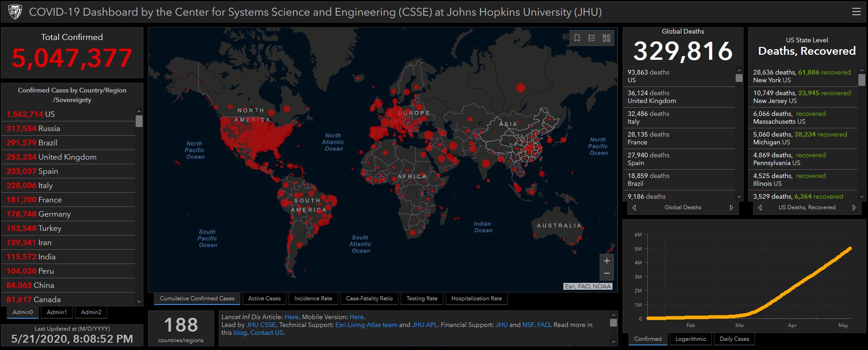Go to next US Deaths, Recovered panel

(854, 207)
